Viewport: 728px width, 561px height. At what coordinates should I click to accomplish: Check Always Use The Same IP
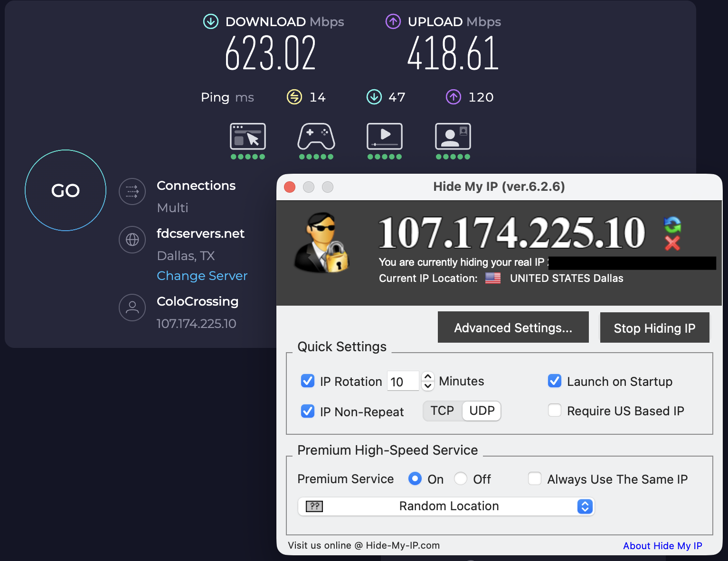click(x=535, y=479)
